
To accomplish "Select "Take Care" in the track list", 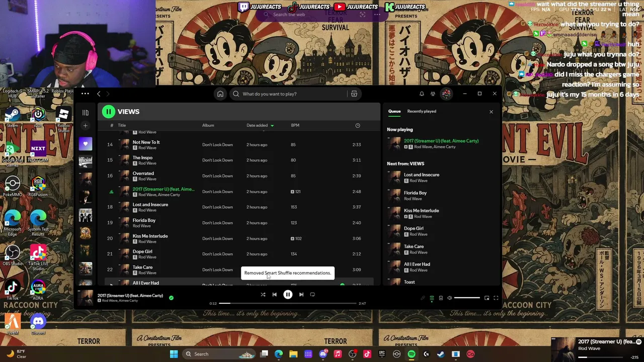I will point(239,269).
